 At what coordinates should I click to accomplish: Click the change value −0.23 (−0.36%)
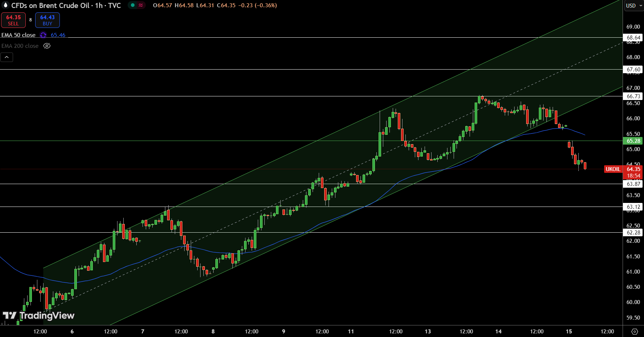(257, 5)
